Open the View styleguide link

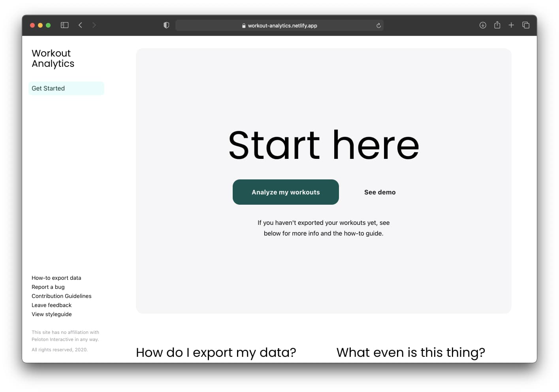point(52,314)
